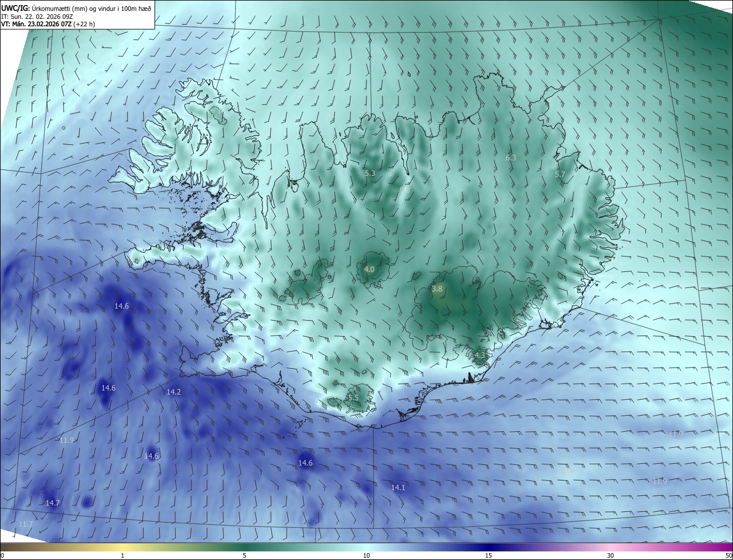This screenshot has height=560, width=733.
Task: Click the 4.3 value label
Action: click(480, 355)
